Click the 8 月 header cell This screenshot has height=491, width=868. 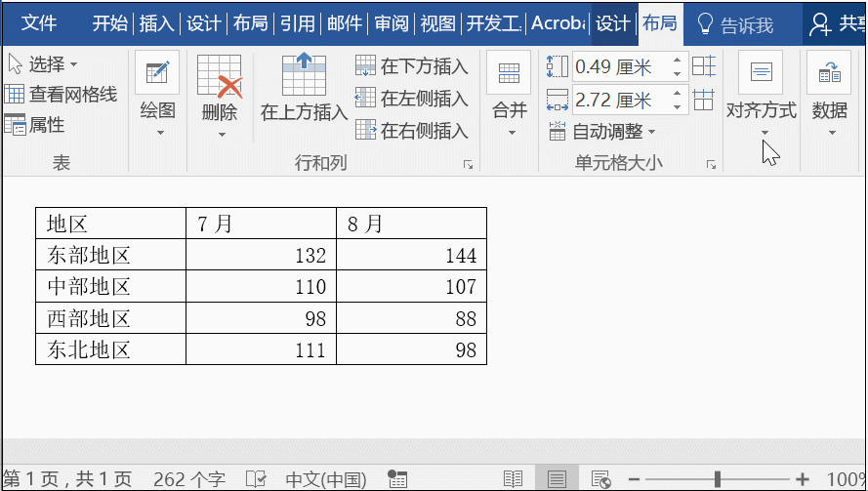click(411, 224)
